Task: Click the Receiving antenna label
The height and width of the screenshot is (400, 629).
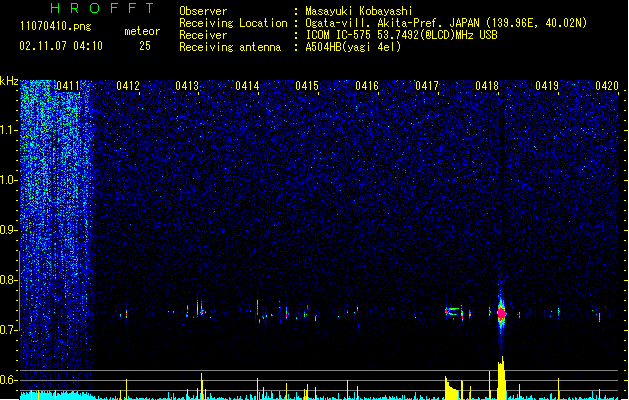Action: coord(230,47)
